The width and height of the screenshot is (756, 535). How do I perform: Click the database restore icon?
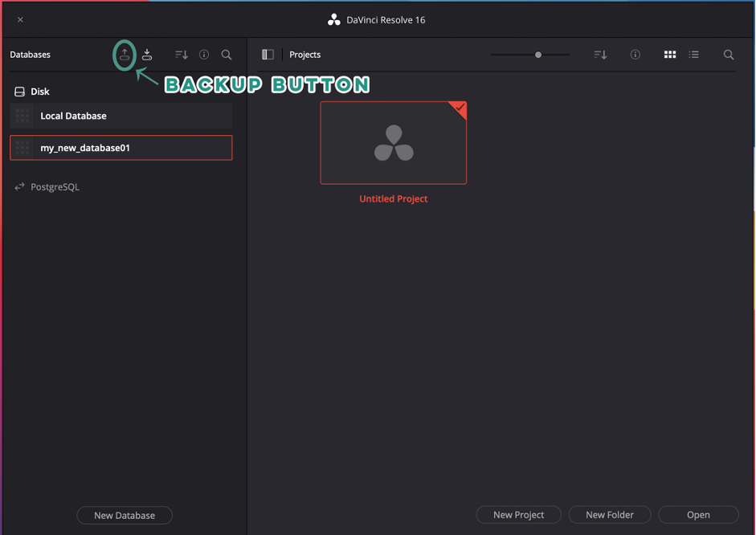point(147,55)
